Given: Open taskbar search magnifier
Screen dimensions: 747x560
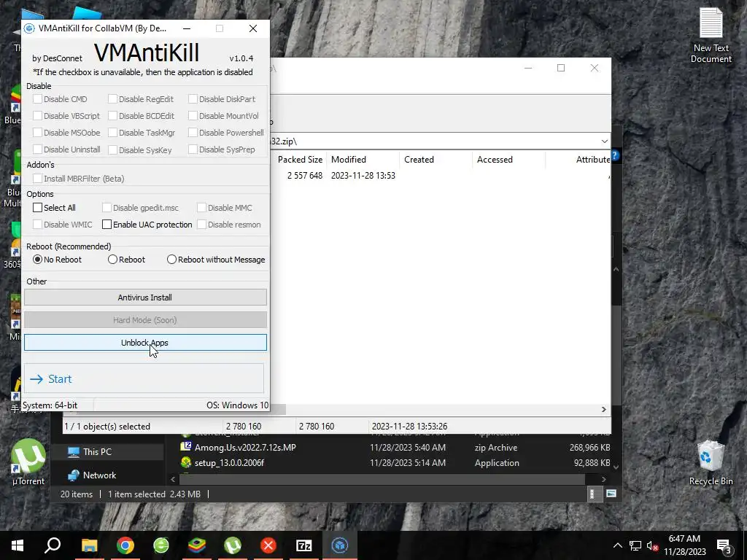Looking at the screenshot, I should (53, 545).
